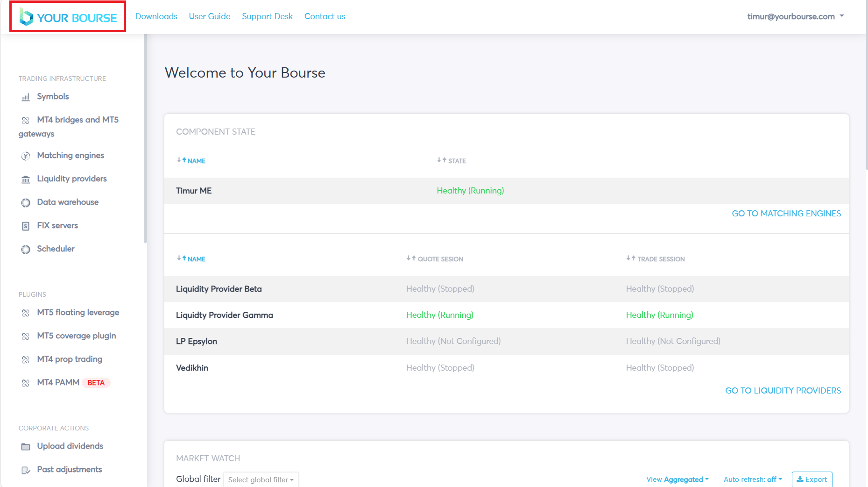Open the User Guide menu item

coord(209,16)
